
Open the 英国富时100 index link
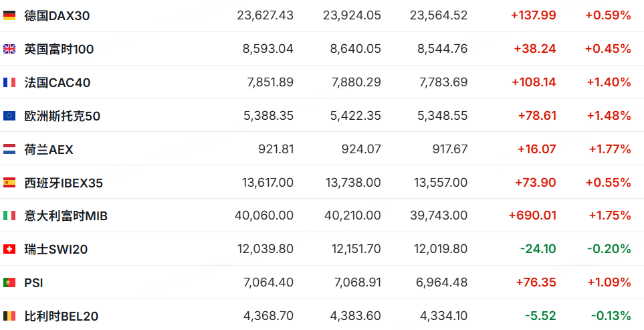[59, 50]
